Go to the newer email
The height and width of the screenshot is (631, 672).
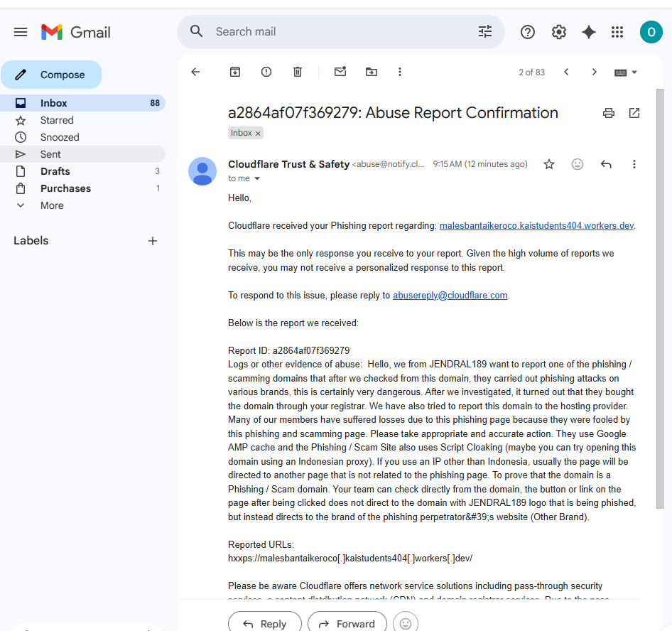point(566,72)
